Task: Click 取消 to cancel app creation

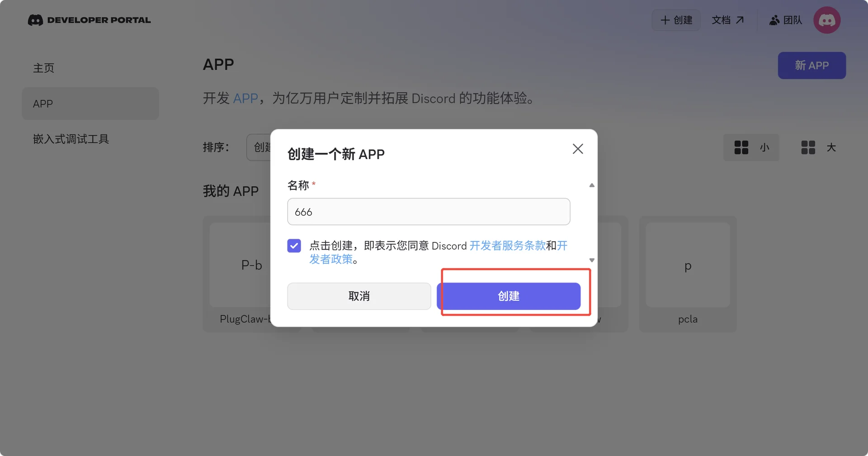Action: 359,296
